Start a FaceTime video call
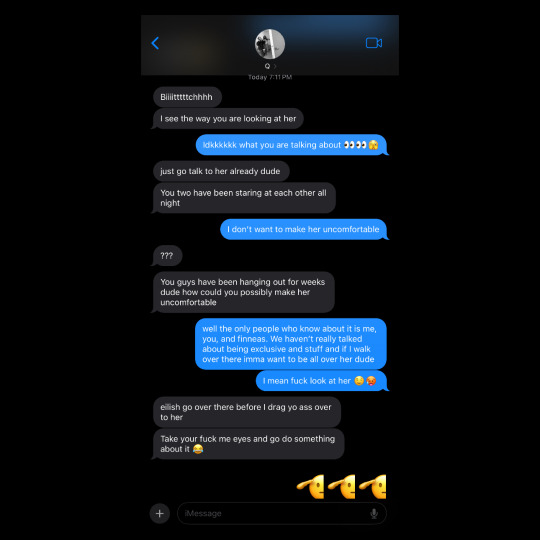This screenshot has height=540, width=540. (x=374, y=43)
